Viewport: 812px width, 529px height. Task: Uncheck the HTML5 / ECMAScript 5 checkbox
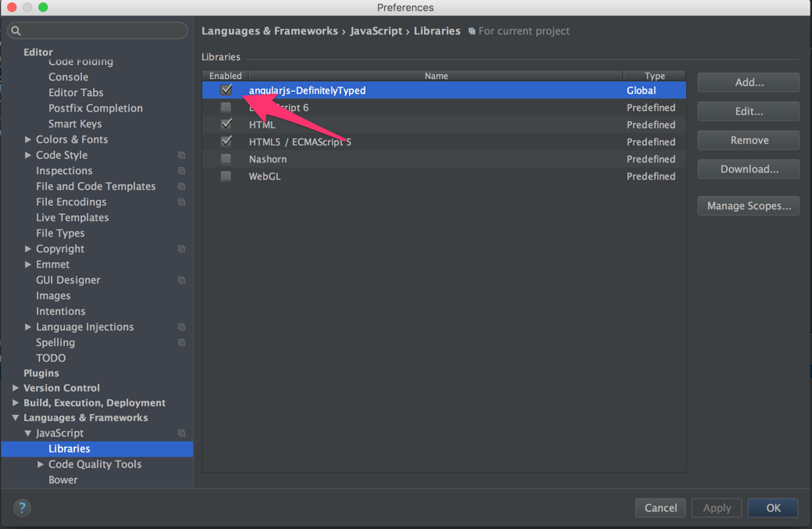[x=226, y=141]
